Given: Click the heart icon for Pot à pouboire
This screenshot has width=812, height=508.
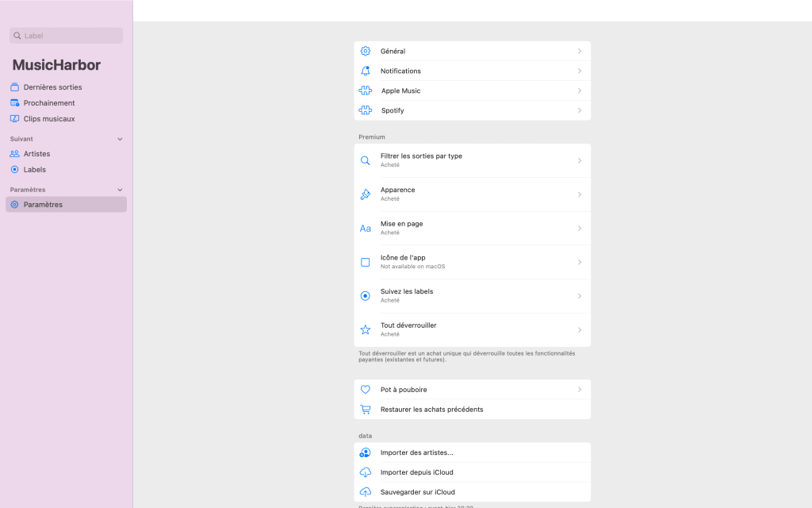Looking at the screenshot, I should pyautogui.click(x=366, y=390).
